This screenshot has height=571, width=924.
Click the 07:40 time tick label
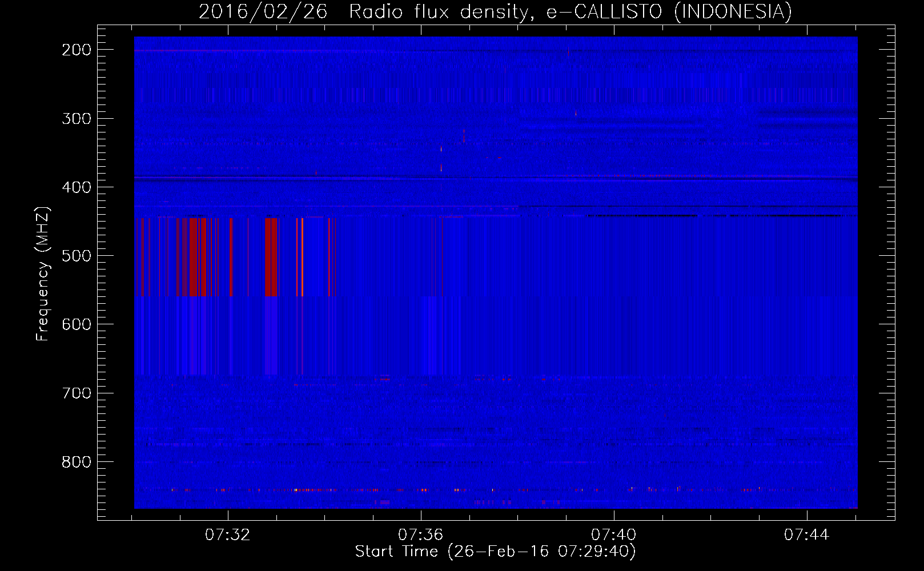click(x=614, y=535)
